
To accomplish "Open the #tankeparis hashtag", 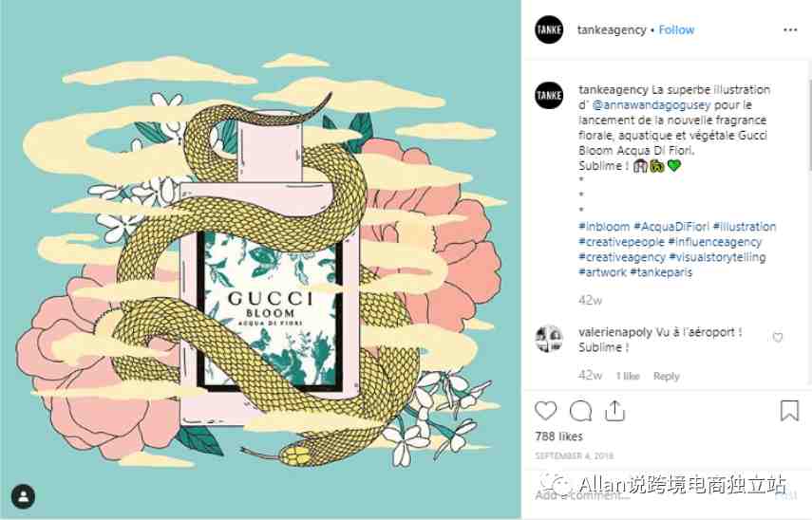I will [661, 272].
